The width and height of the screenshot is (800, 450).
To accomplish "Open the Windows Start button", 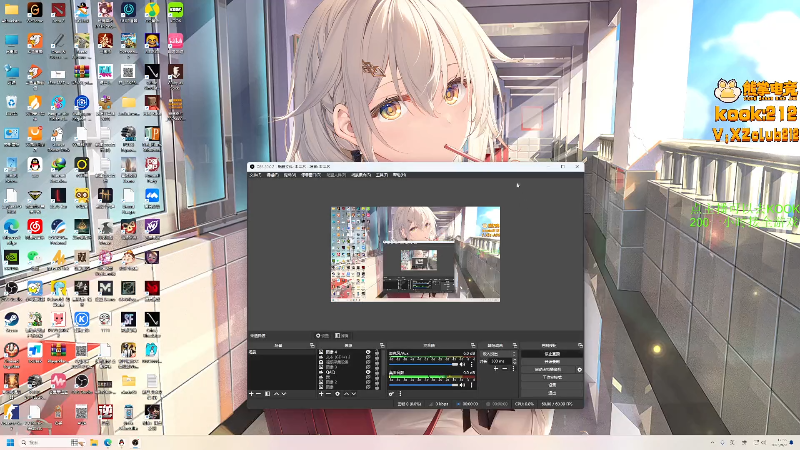I will [10, 442].
